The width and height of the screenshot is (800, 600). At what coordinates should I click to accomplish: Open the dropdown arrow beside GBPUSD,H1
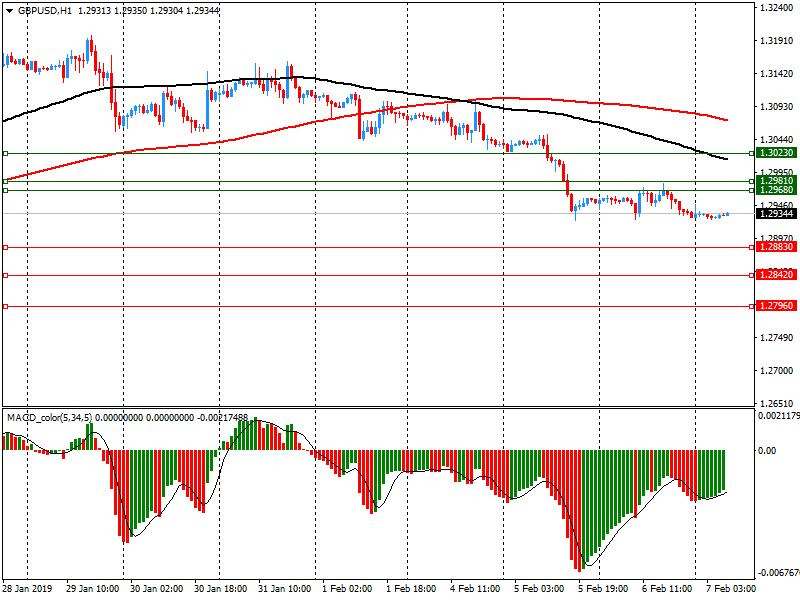[x=8, y=10]
